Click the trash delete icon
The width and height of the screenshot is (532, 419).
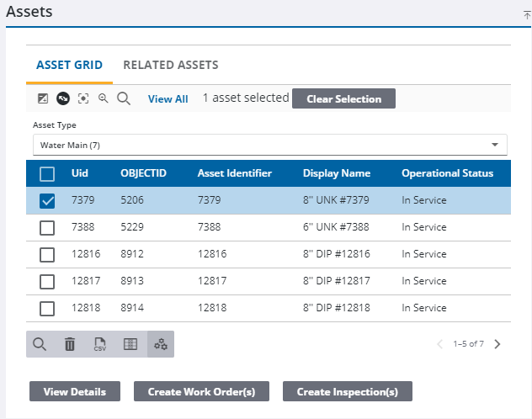[70, 344]
